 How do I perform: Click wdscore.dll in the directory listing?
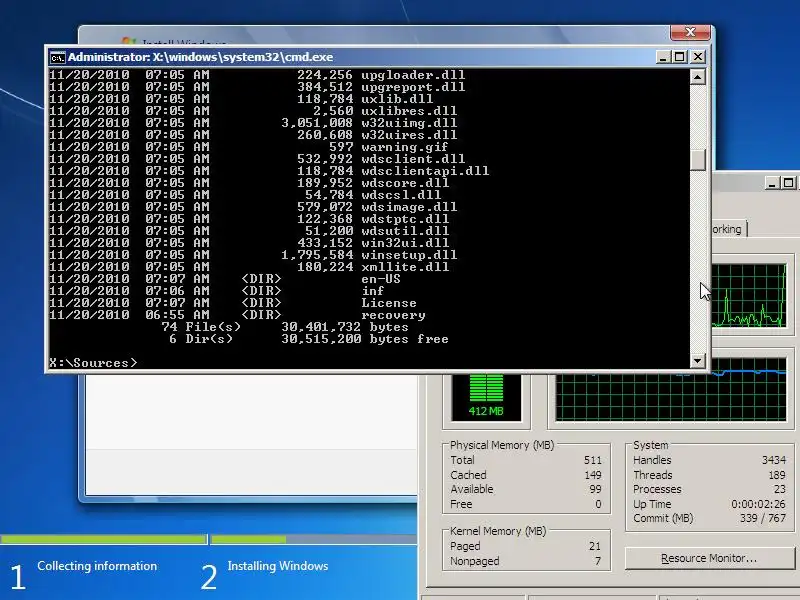click(405, 183)
